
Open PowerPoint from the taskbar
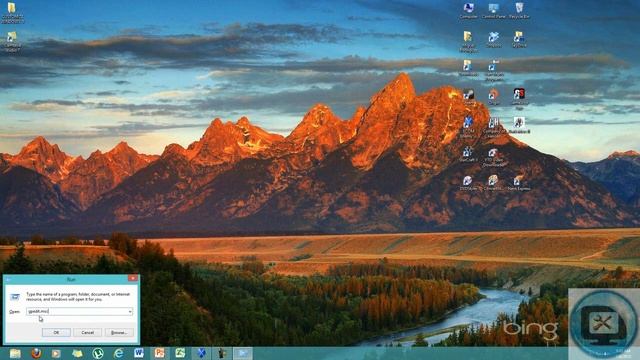click(x=160, y=353)
